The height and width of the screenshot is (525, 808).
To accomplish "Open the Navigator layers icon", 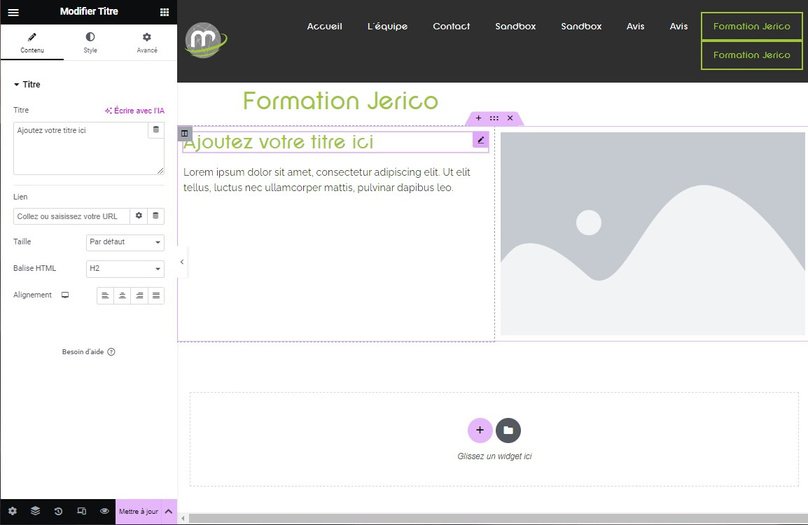I will point(35,511).
